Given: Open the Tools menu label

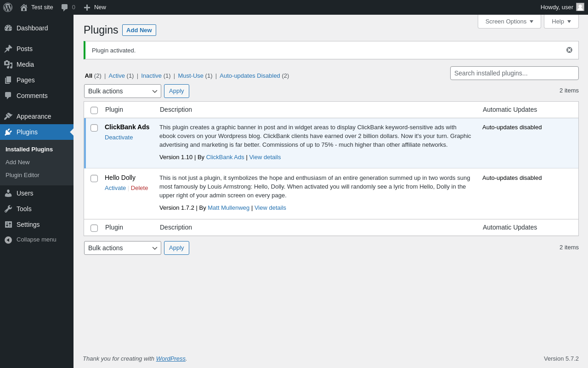Looking at the screenshot, I should [24, 209].
